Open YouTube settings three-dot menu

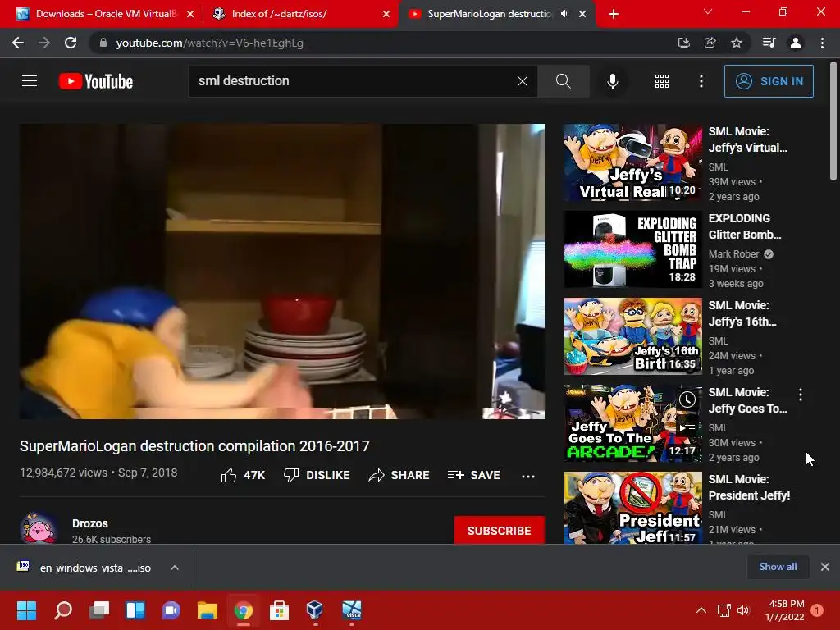click(x=701, y=81)
